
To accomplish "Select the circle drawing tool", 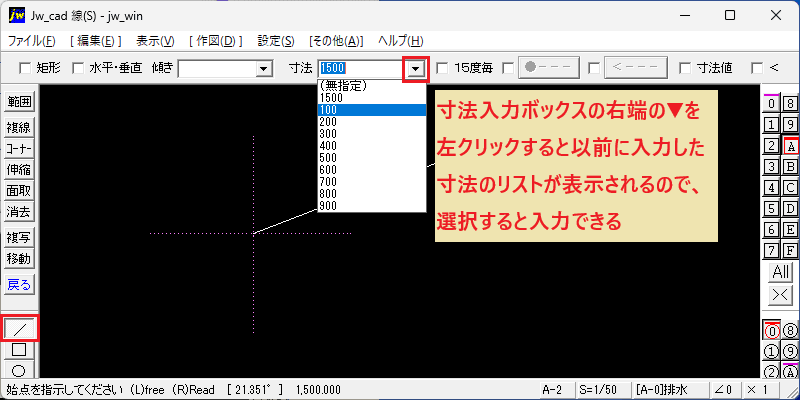I will [x=19, y=370].
